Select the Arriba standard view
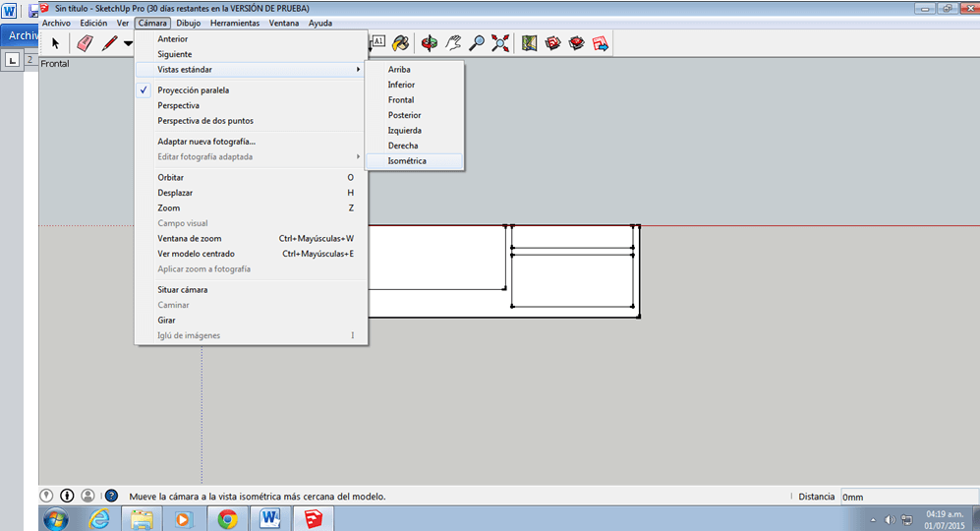Image resolution: width=980 pixels, height=531 pixels. click(x=415, y=70)
